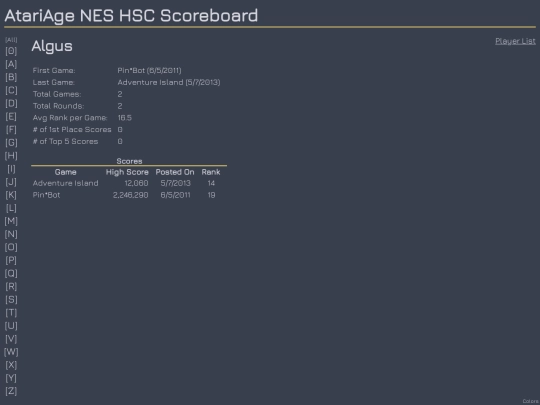
Task: Click the Total Games label
Action: 57,94
